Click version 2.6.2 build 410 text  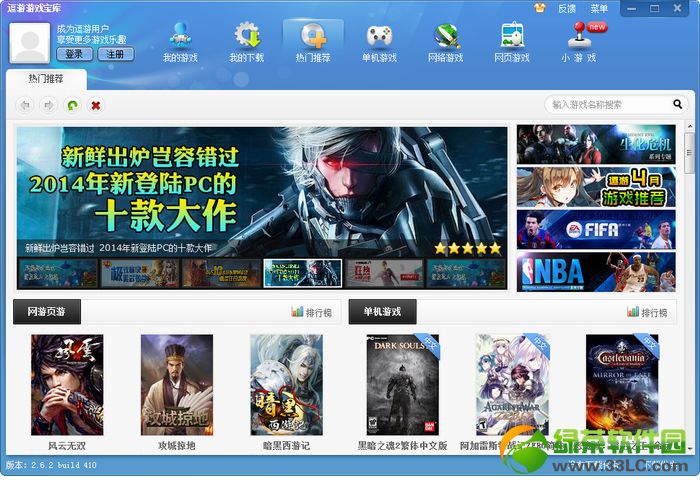coord(51,465)
